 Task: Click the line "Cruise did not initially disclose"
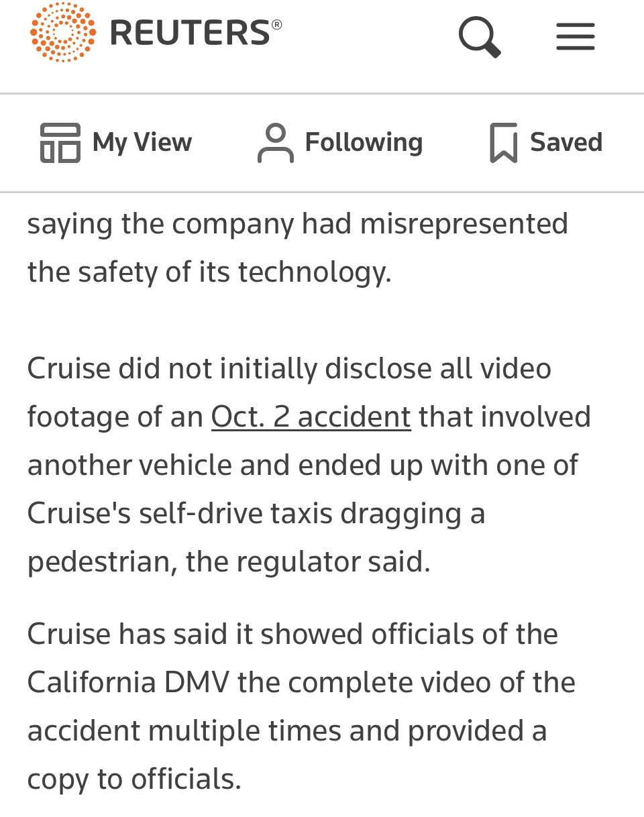[x=289, y=369]
